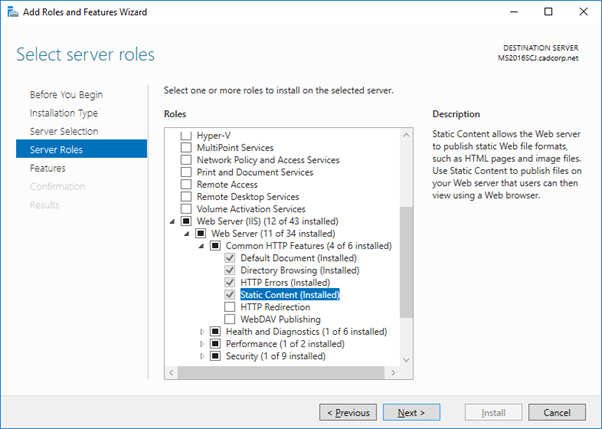Click the vertical scrollbar thumb in Roles list
Image resolution: width=602 pixels, height=429 pixels.
click(x=406, y=262)
